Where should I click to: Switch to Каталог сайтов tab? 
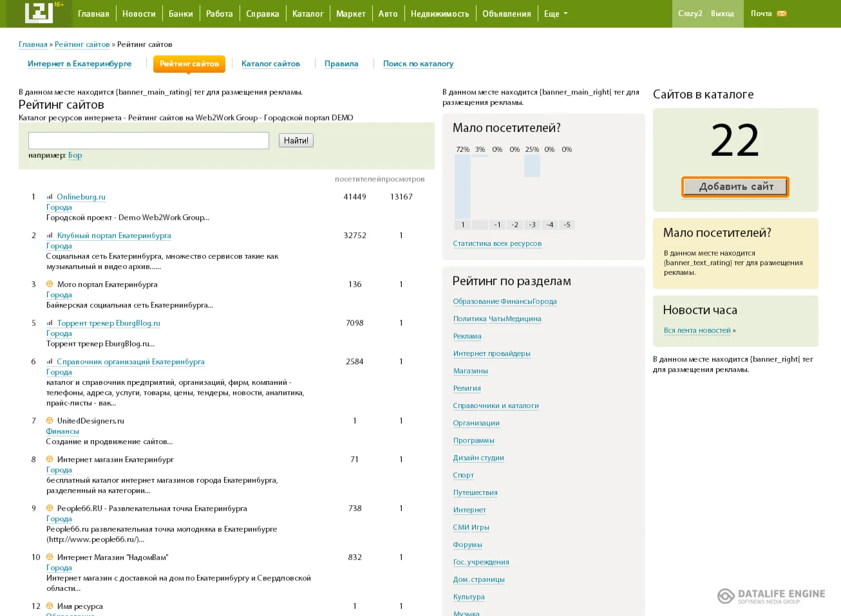click(x=270, y=64)
